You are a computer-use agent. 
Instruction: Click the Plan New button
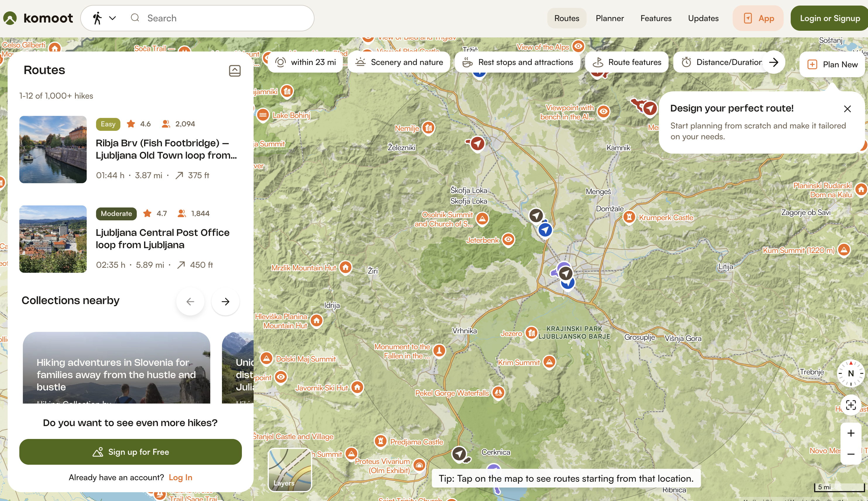tap(832, 64)
